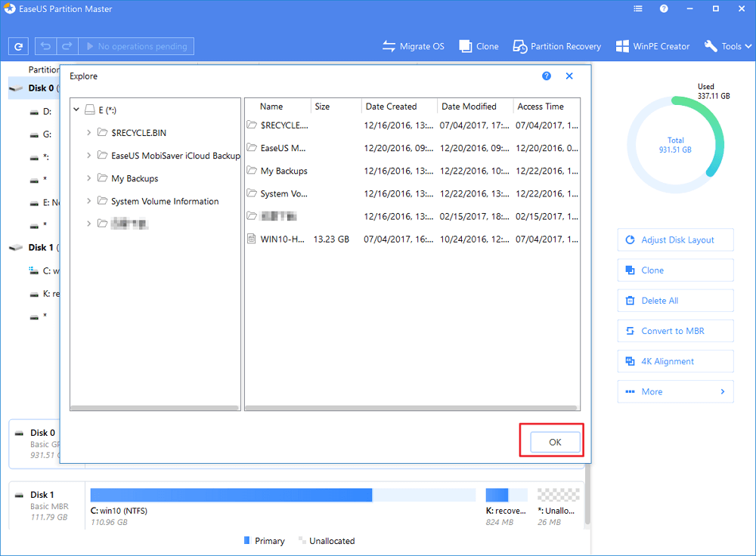756x556 pixels.
Task: Click the file icon beside WIN10-H...
Action: click(x=251, y=239)
